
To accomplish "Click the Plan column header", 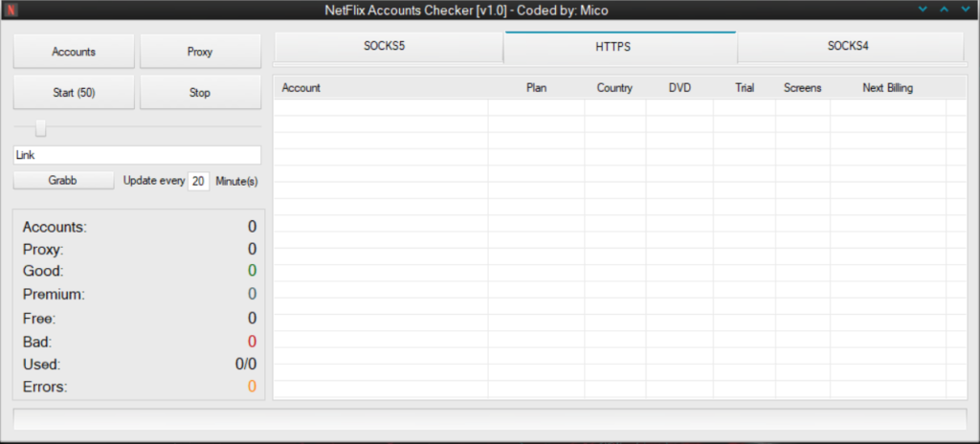I will (536, 87).
